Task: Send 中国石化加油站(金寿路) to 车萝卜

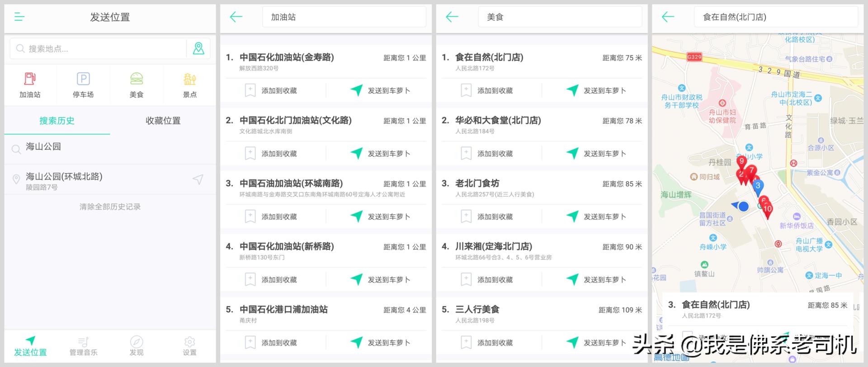Action: click(380, 90)
